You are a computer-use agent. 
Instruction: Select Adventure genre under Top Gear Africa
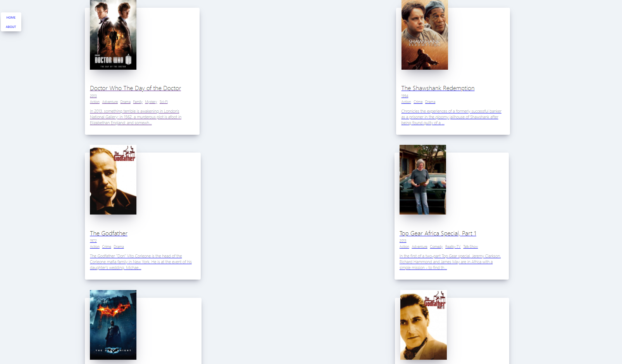(x=420, y=247)
